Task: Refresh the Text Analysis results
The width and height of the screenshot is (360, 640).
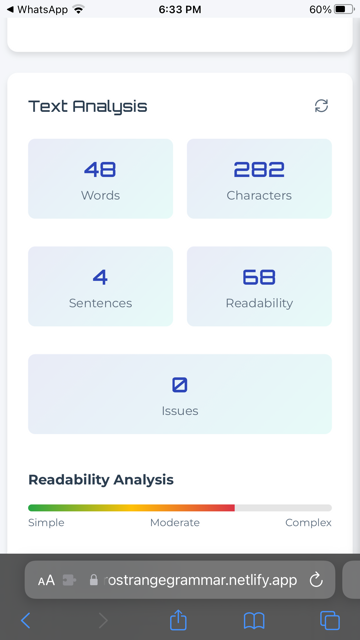Action: pos(321,106)
